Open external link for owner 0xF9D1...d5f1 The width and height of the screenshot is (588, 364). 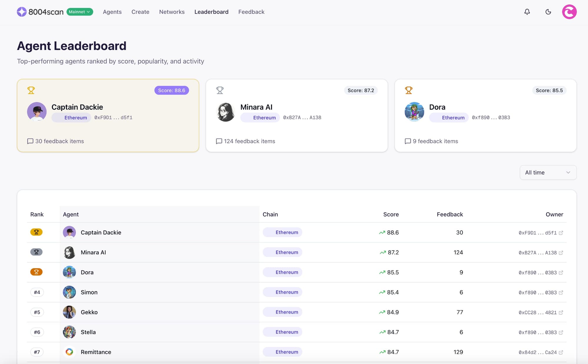click(561, 233)
